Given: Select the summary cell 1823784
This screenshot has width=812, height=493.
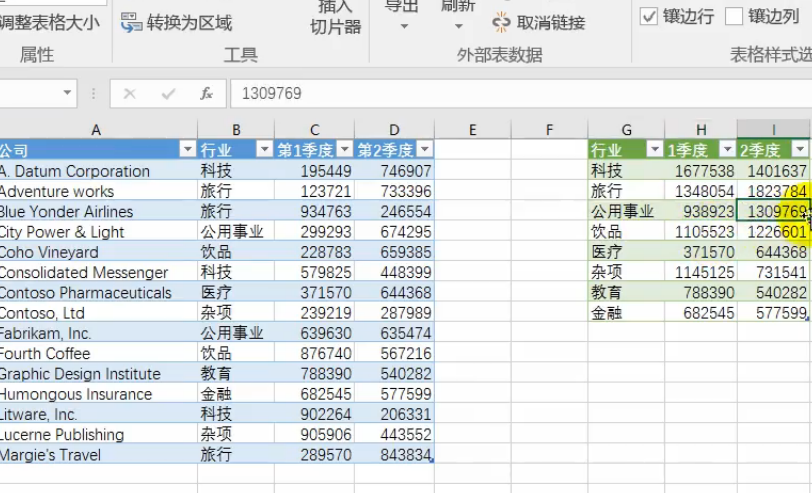Looking at the screenshot, I should (x=773, y=191).
